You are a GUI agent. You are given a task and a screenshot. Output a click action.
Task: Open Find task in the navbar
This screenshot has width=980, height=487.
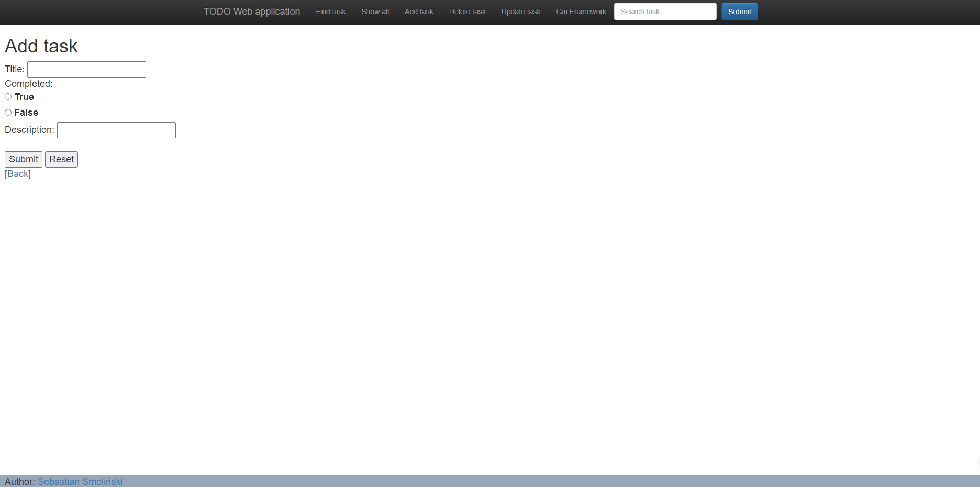tap(331, 12)
